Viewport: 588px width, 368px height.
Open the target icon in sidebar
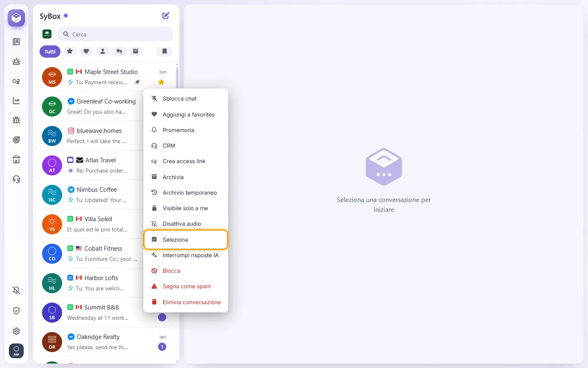click(x=16, y=140)
